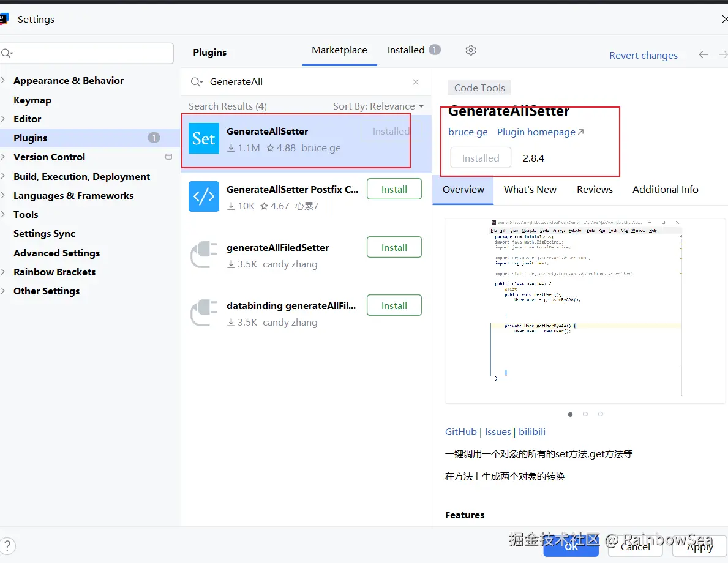Open the Advanced Settings page
The width and height of the screenshot is (728, 563).
click(x=57, y=253)
